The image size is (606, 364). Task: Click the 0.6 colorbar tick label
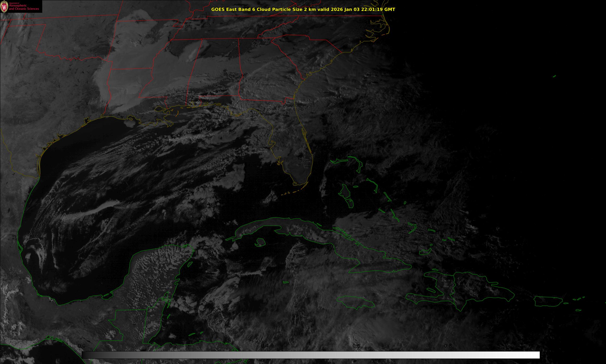pos(356,346)
